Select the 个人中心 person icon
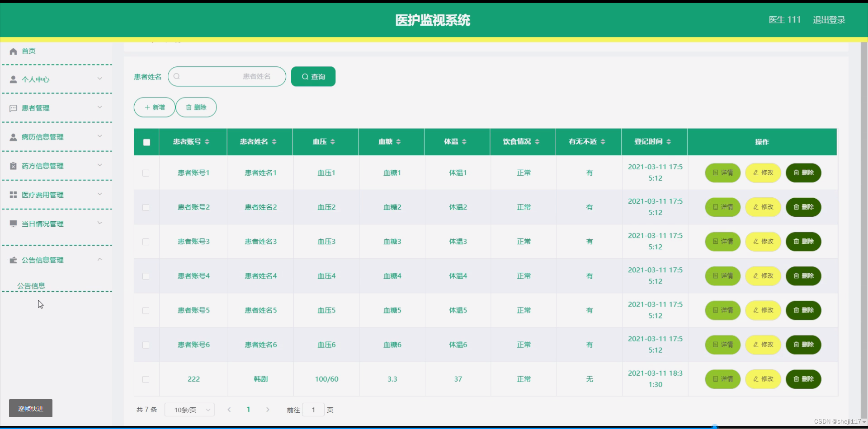 (13, 79)
